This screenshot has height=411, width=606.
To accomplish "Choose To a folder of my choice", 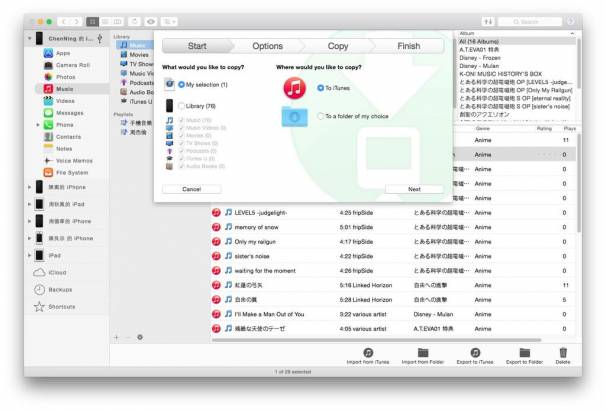I will pos(320,116).
